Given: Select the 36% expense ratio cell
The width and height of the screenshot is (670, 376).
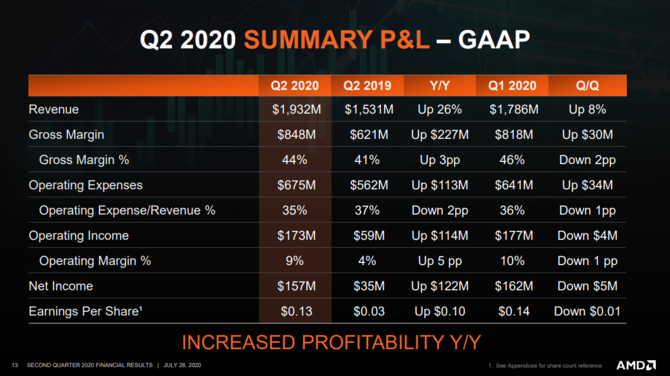Looking at the screenshot, I should (512, 211).
